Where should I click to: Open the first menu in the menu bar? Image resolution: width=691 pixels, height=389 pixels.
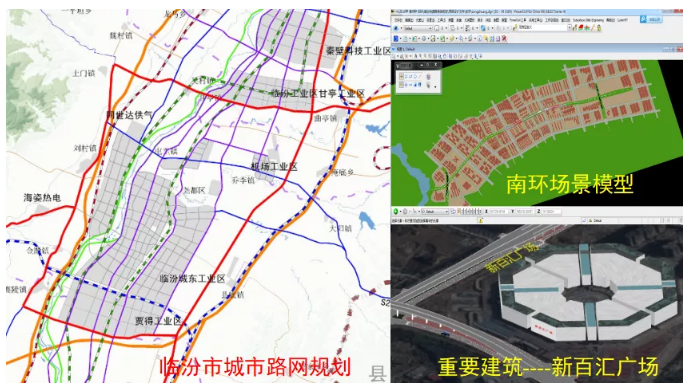coord(398,20)
